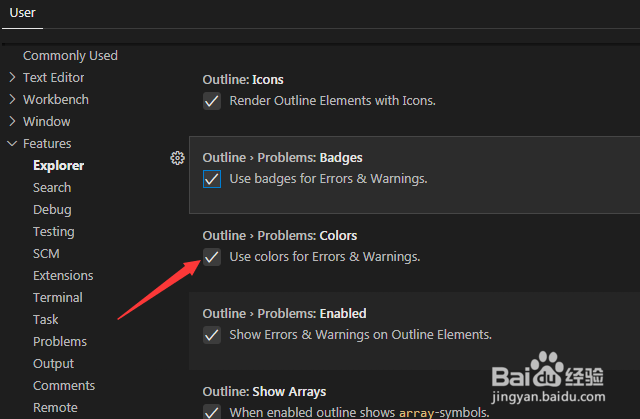Uncheck Use badges for Errors & Warnings
640x419 pixels.
coord(212,179)
